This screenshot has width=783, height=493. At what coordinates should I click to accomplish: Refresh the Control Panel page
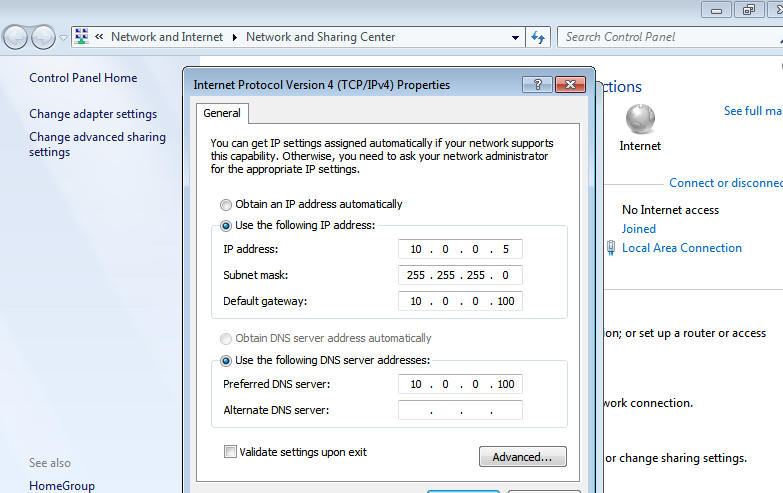[x=538, y=37]
